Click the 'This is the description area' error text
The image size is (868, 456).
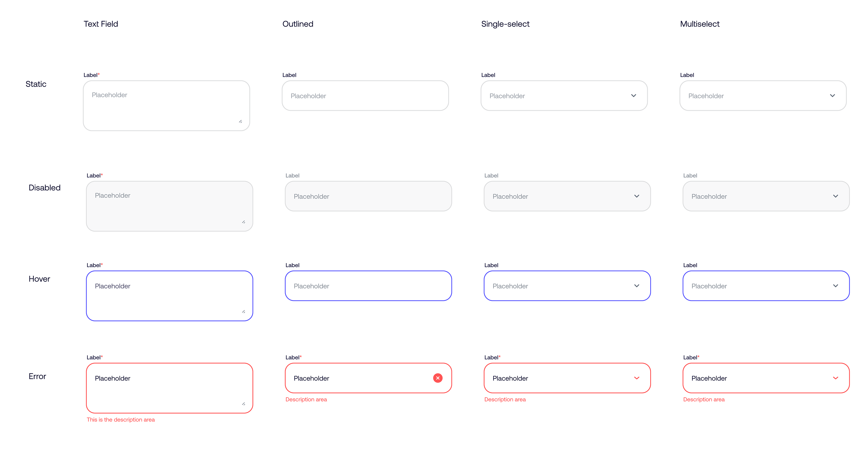(x=121, y=420)
